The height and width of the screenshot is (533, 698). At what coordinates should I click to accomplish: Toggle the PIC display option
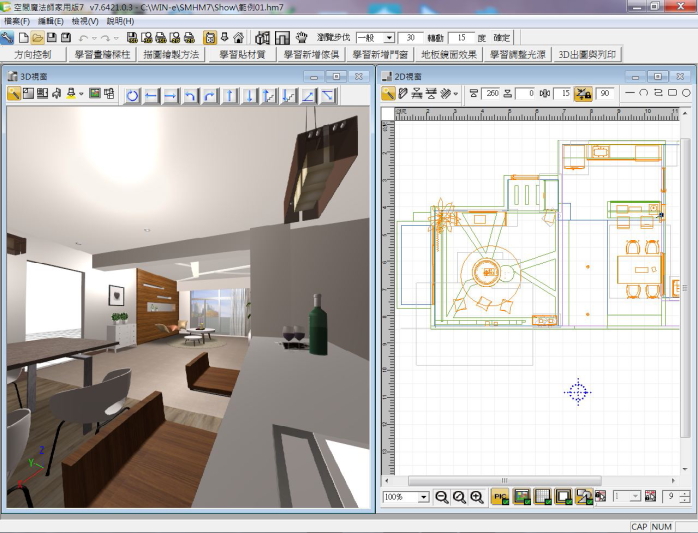500,496
